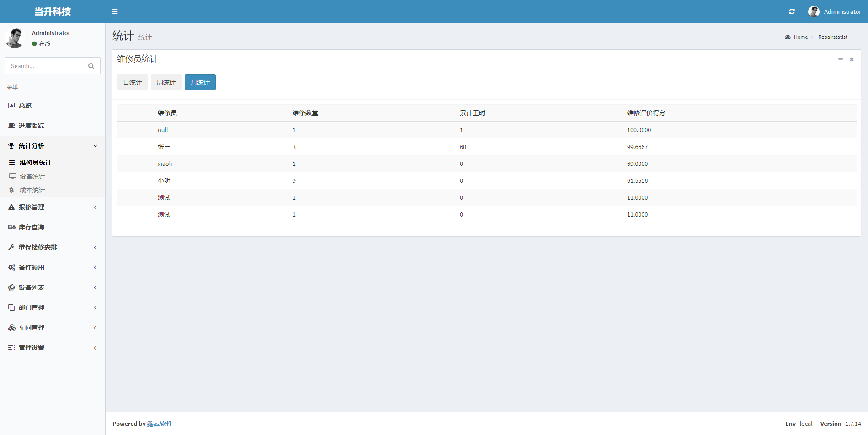Click the hamburger sidebar toggle icon
The image size is (868, 435).
coord(115,11)
